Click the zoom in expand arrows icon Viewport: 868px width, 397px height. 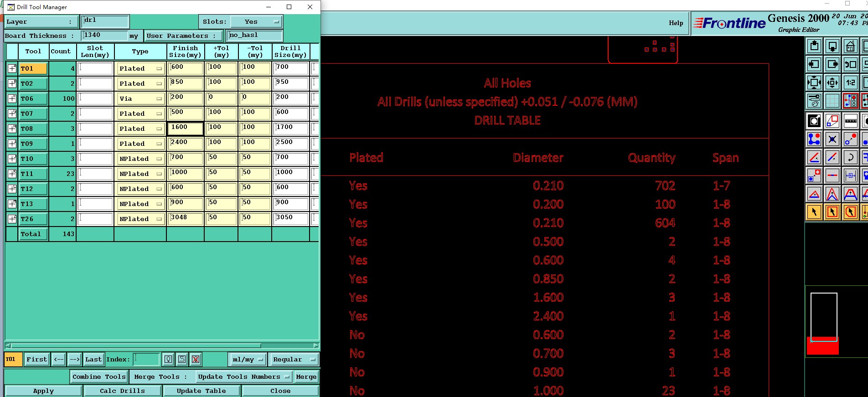[814, 82]
